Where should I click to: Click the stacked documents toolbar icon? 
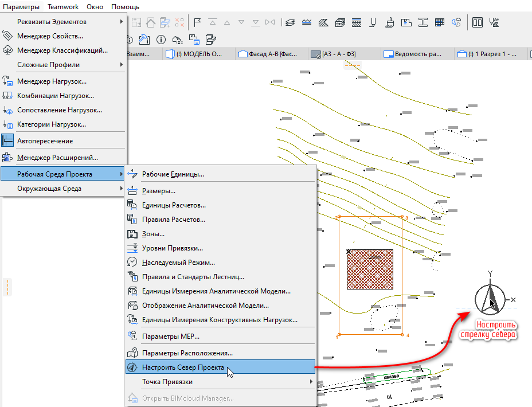pyautogui.click(x=211, y=40)
